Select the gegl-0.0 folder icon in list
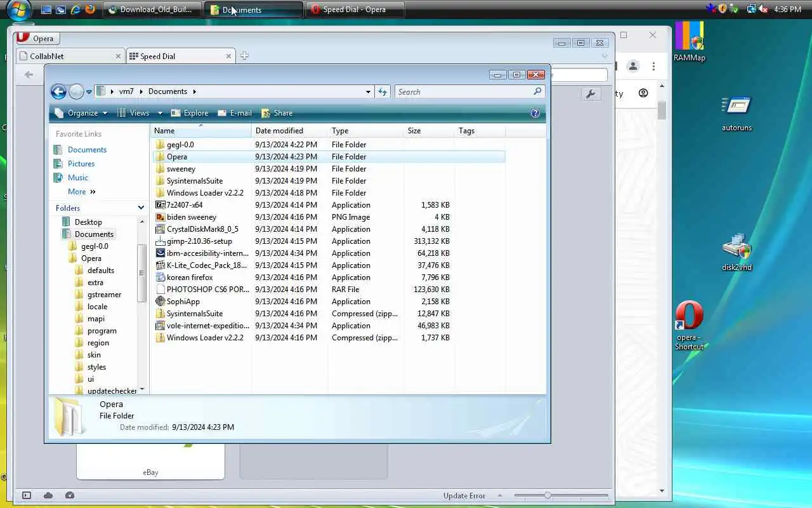Image resolution: width=812 pixels, height=508 pixels. 160,145
